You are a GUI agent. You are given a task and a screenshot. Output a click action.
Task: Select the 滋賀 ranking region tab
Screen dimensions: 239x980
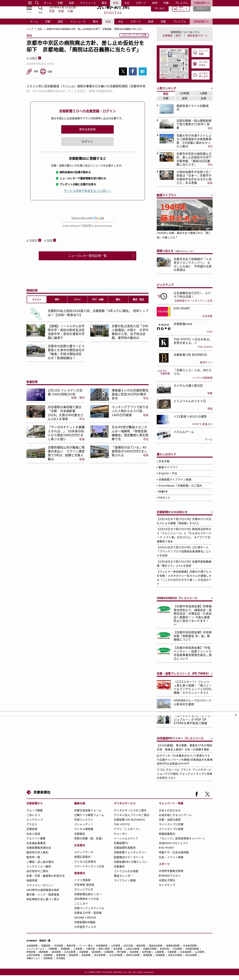[184, 98]
